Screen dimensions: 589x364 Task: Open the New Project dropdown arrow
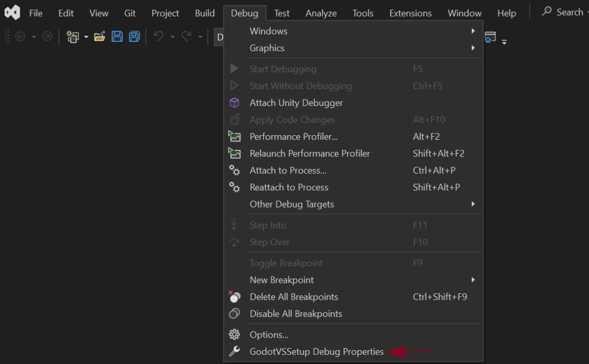click(x=86, y=37)
